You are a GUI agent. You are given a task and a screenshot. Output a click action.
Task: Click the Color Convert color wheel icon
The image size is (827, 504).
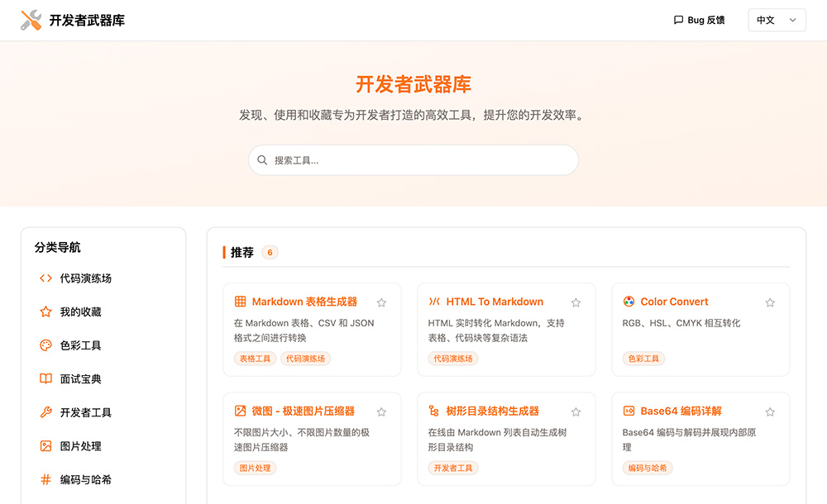[629, 302]
